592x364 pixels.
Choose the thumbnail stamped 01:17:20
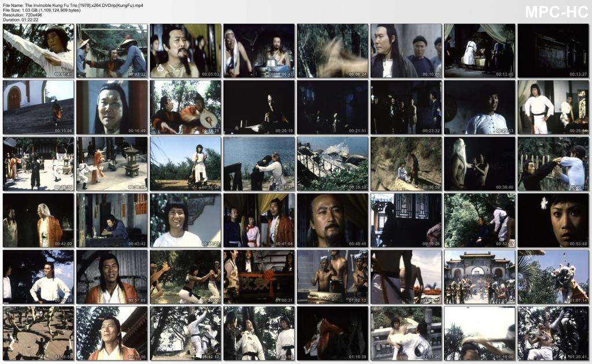(406, 333)
